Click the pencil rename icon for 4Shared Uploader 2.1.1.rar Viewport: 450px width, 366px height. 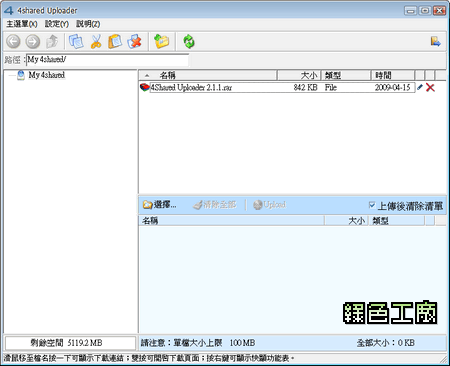pos(420,87)
